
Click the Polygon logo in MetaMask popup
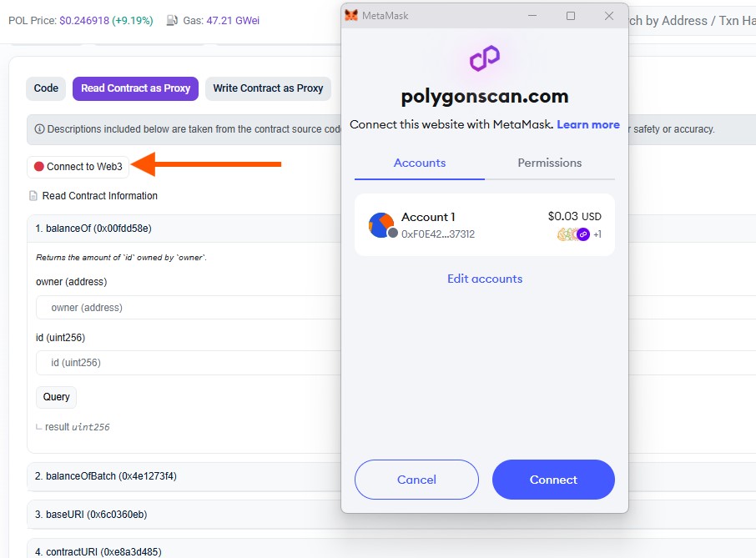click(484, 58)
